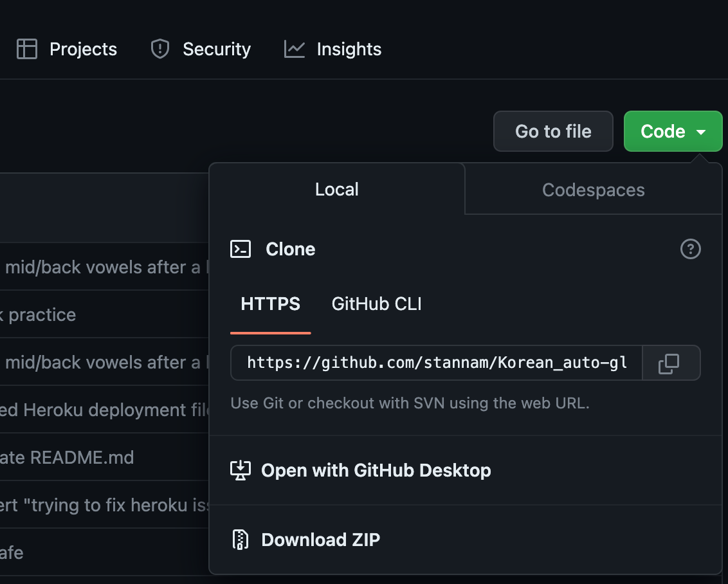Click the Insights graph icon
Screen dimensions: 728x584
tap(295, 50)
